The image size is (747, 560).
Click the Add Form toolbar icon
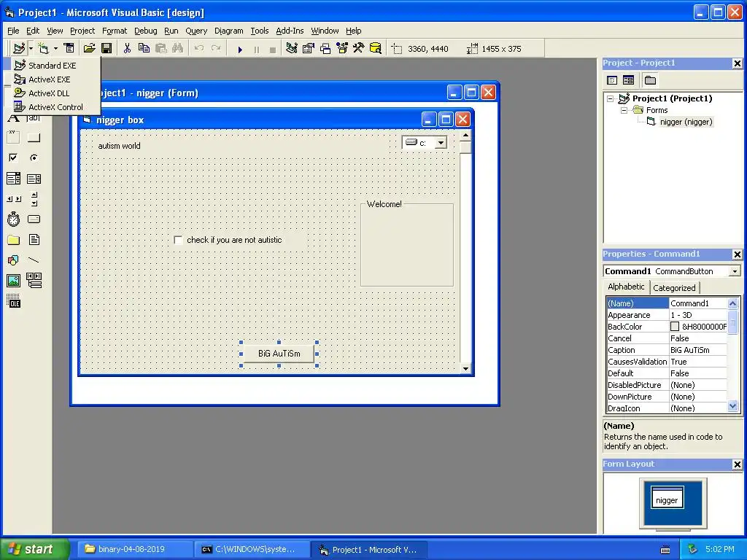pos(44,48)
